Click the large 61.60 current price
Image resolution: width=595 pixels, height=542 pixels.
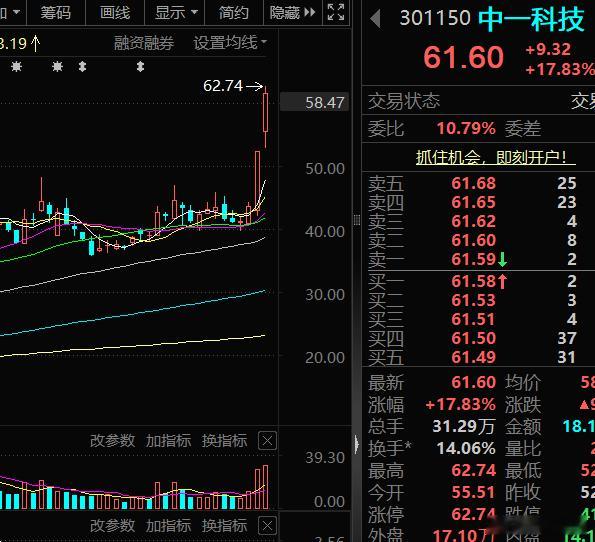463,58
